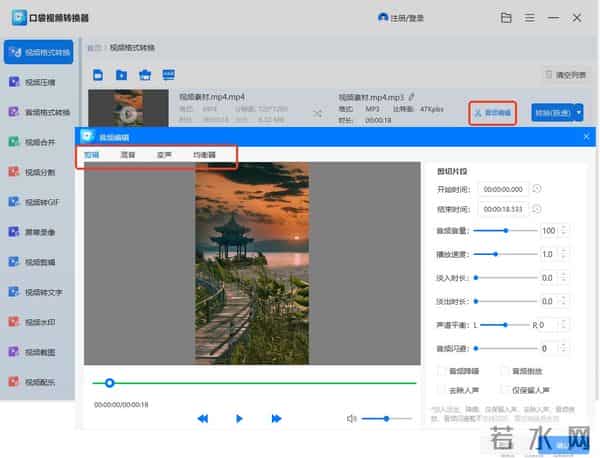This screenshot has height=458, width=600.
Task: Select the highlighted 视频格式转换 sidebar item
Action: [x=39, y=52]
